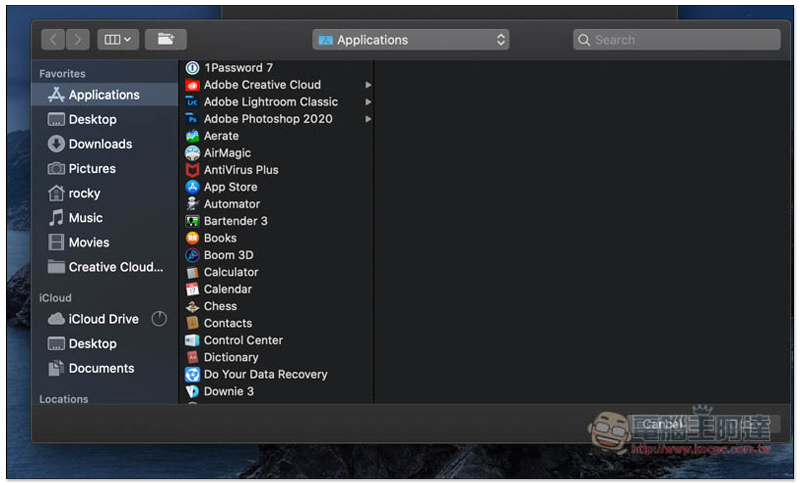Screen dimensions: 800x485
Task: Click the Control Center icon
Action: coord(192,340)
